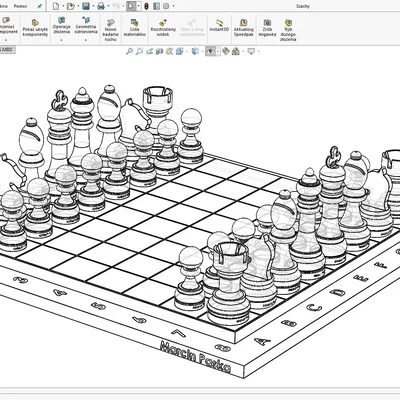Insert Lista materiałów
The width and height of the screenshot is (400, 400).
pyautogui.click(x=134, y=27)
